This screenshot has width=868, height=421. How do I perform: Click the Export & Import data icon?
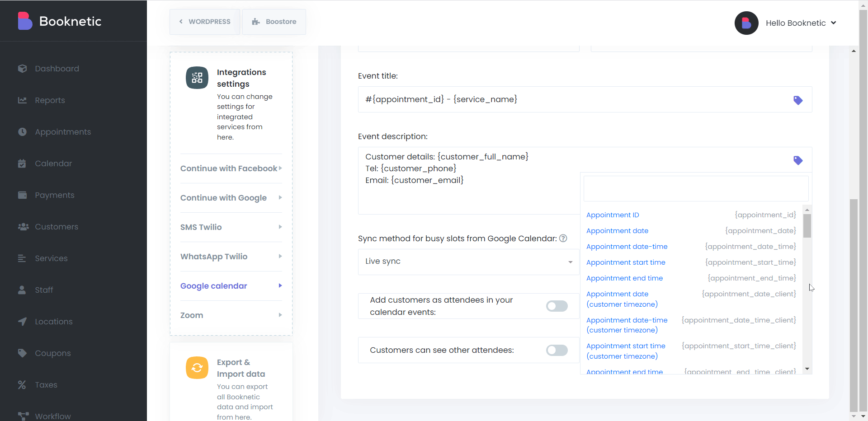[x=197, y=368]
